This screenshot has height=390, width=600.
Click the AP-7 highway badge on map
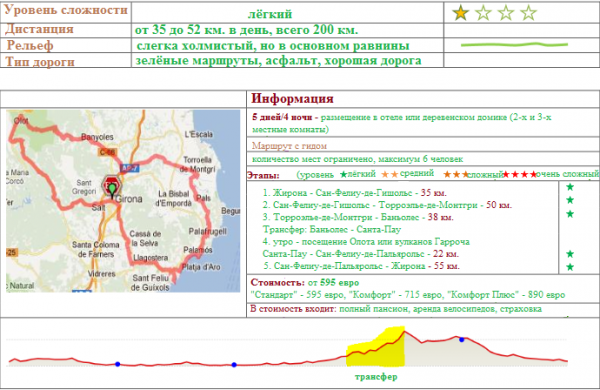(129, 168)
